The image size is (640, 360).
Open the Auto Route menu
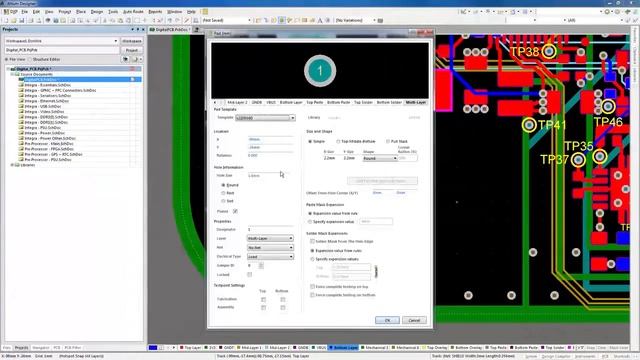coord(133,12)
